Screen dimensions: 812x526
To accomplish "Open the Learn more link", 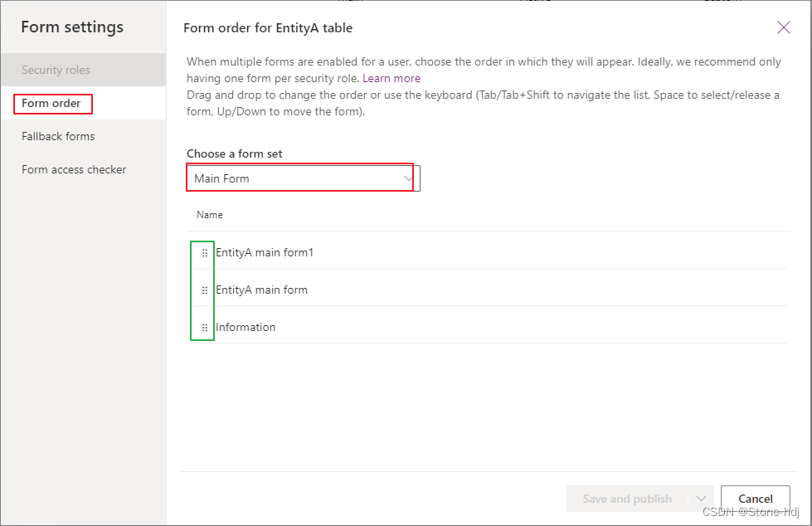I will click(391, 77).
